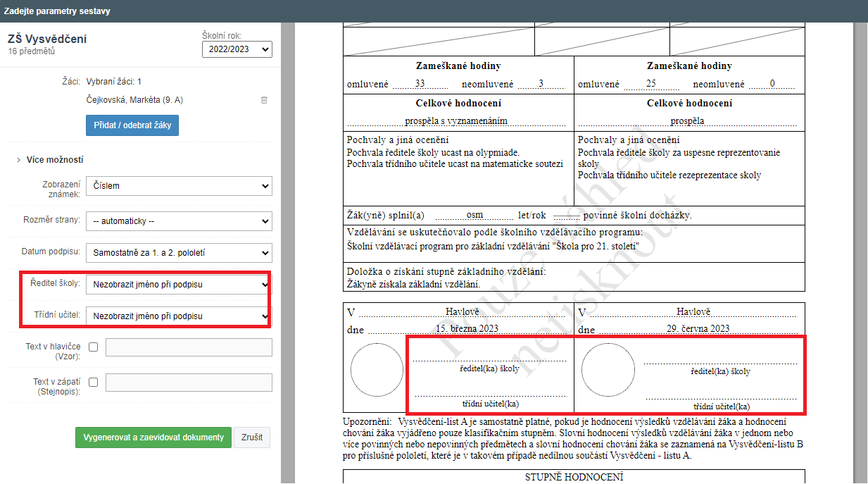Click Doložka o získání stupně základního vzdělání
868x484 pixels.
coord(447,272)
